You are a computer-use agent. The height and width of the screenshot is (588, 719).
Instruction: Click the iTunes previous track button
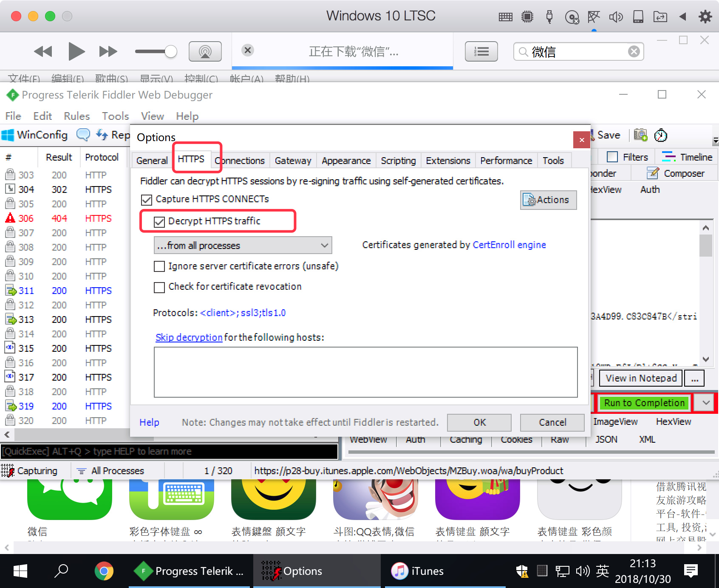point(43,52)
